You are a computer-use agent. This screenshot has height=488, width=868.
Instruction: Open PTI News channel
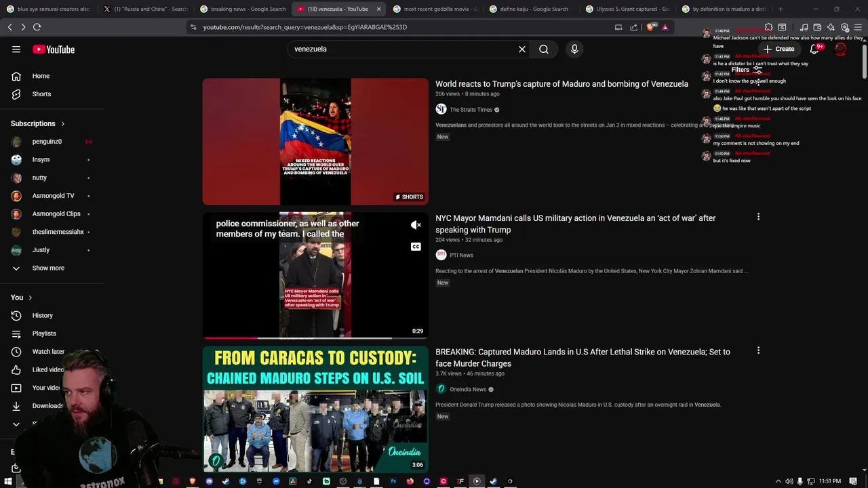[461, 256]
